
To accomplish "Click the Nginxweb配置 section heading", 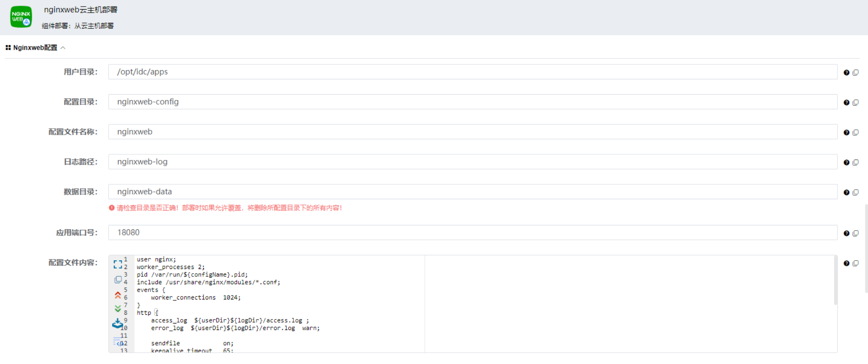I will coord(35,48).
